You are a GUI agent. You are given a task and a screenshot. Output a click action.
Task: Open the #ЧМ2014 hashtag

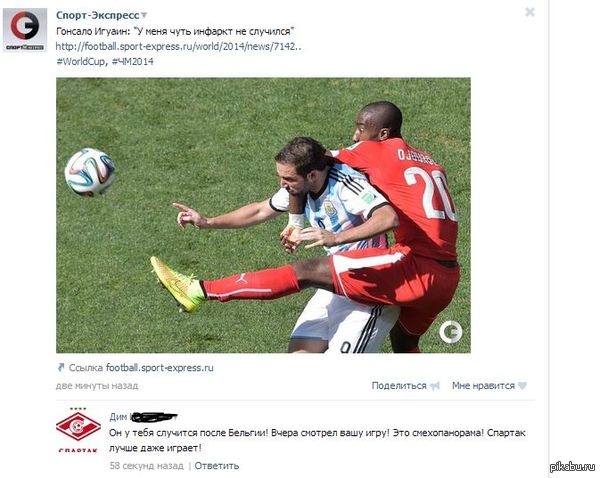click(x=132, y=62)
